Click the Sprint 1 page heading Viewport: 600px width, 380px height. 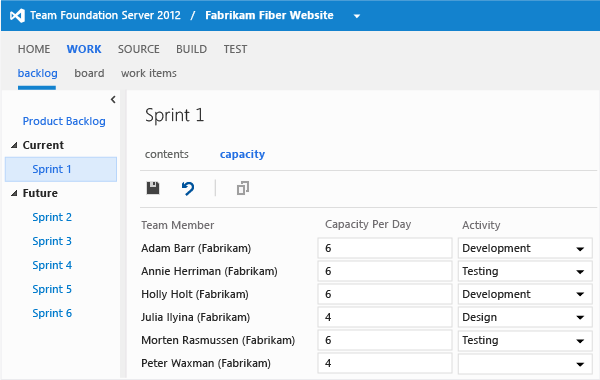[x=174, y=115]
